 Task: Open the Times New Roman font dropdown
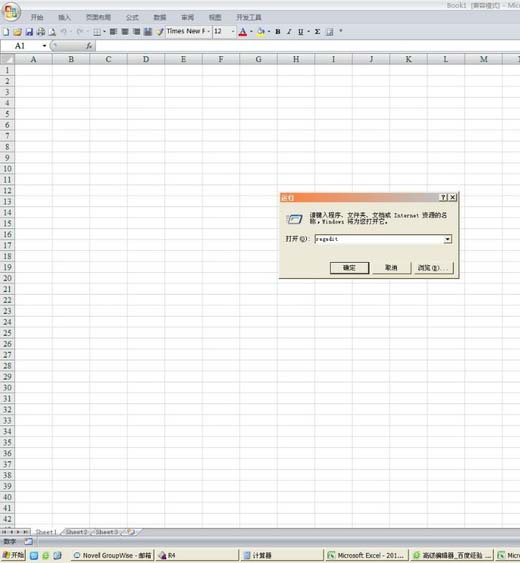[208, 31]
